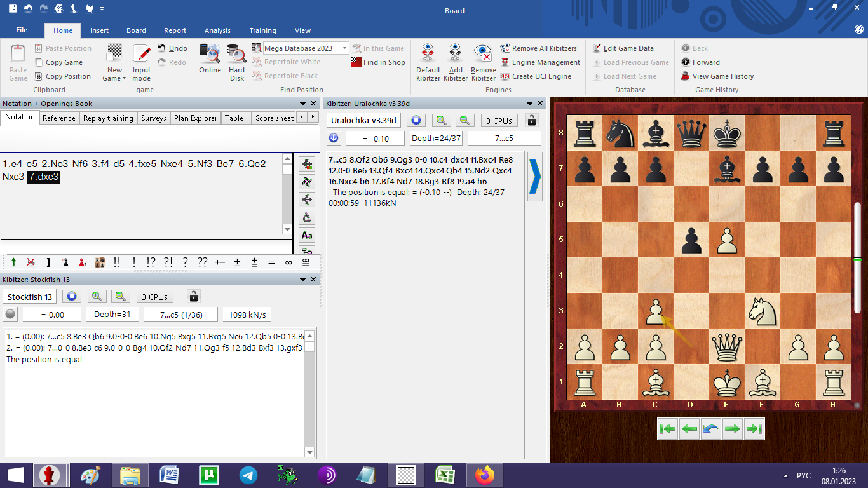Click Edit Game Data
This screenshot has height=488, width=868.
click(623, 48)
